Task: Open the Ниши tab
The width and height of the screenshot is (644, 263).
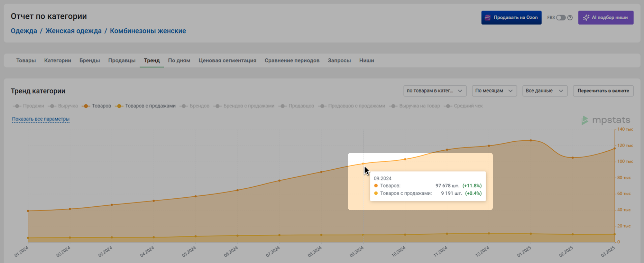Action: pos(367,60)
